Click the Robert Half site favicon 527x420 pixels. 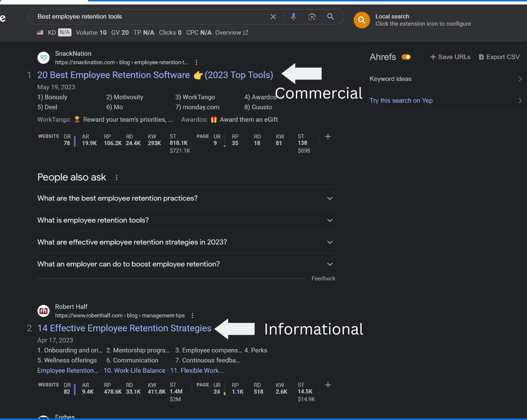(x=43, y=311)
